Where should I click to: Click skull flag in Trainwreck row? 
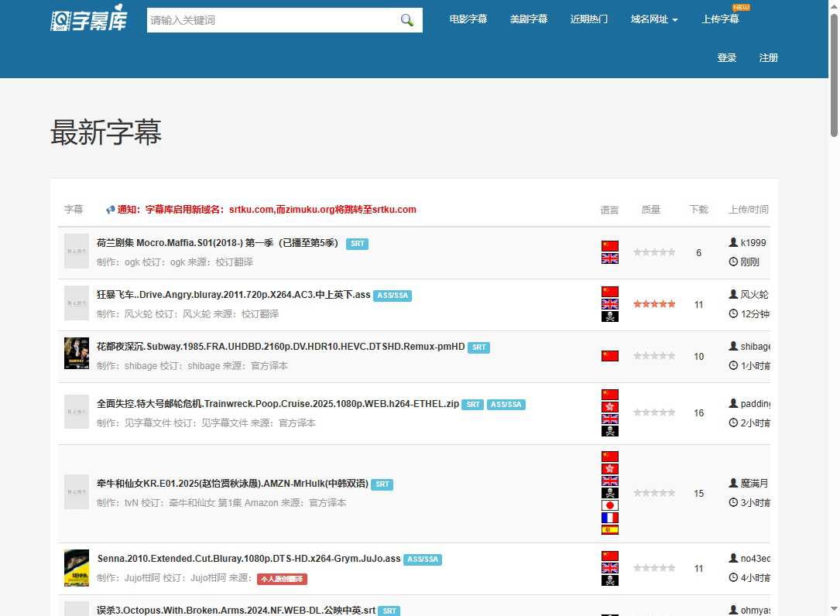[609, 431]
